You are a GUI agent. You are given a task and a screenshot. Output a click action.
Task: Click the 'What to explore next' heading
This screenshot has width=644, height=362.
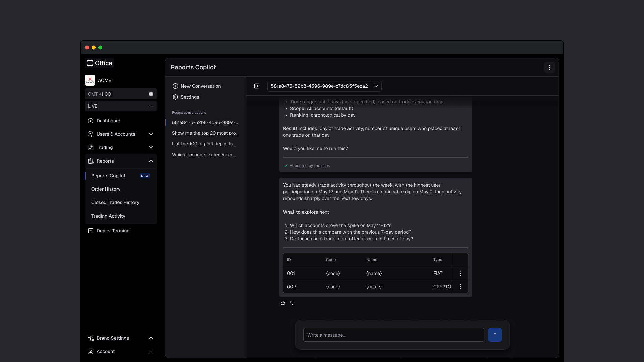coord(306,212)
